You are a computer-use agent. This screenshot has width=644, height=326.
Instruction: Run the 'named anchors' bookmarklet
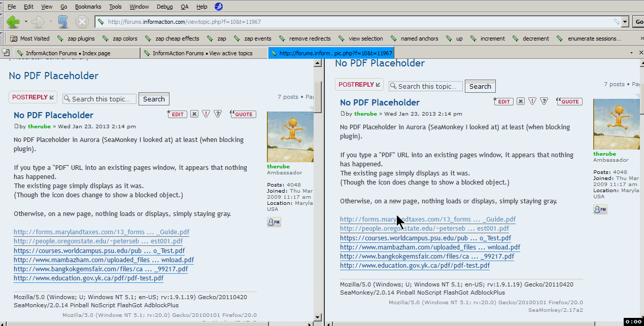click(x=414, y=39)
